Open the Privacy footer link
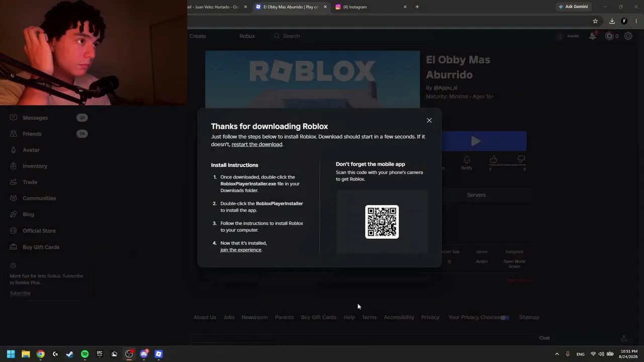The height and width of the screenshot is (362, 644). pyautogui.click(x=430, y=317)
